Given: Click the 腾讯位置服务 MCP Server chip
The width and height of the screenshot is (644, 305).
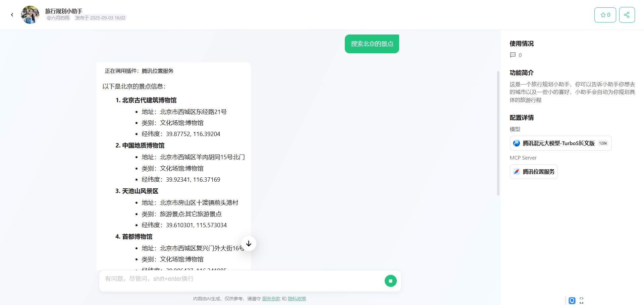Looking at the screenshot, I should [534, 172].
